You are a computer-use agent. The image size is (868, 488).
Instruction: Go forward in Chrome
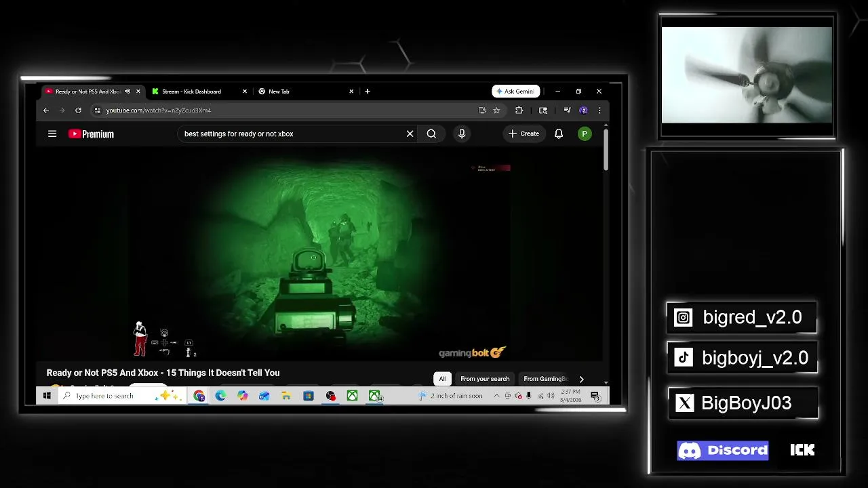click(x=62, y=110)
